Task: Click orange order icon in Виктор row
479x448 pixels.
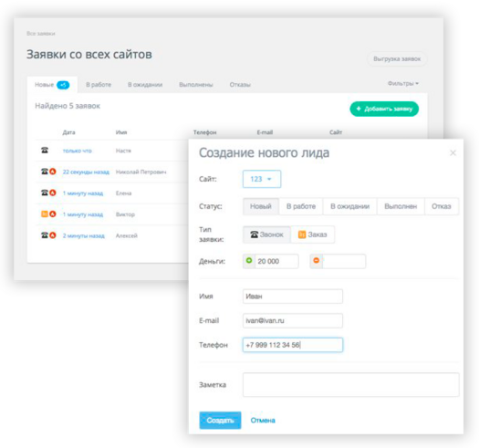Action: coord(45,214)
